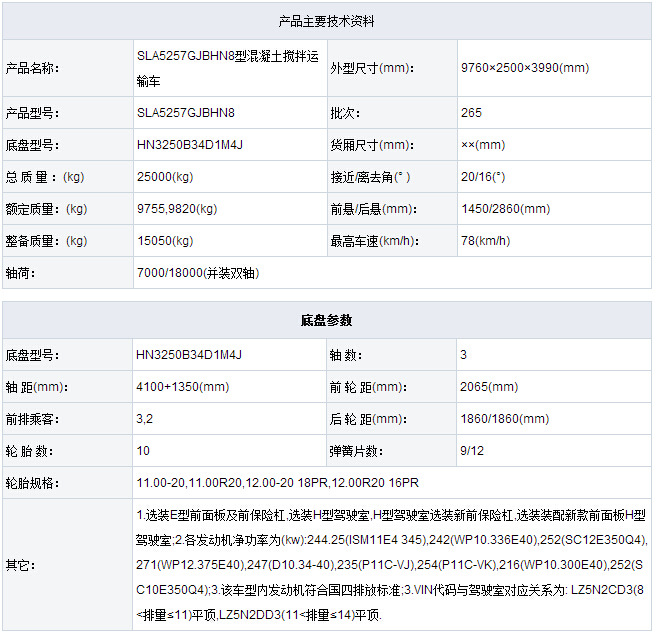Click the 1860/1860(mm) rear track value

505,419
